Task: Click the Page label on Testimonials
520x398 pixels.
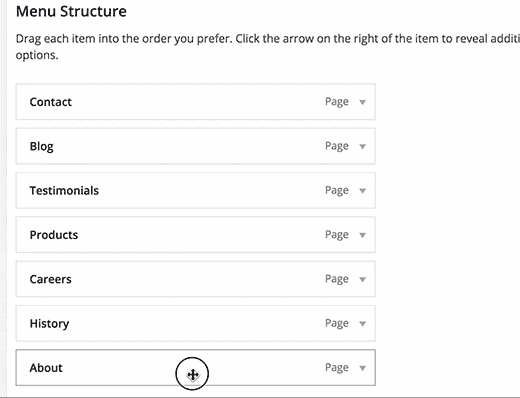Action: [x=337, y=190]
